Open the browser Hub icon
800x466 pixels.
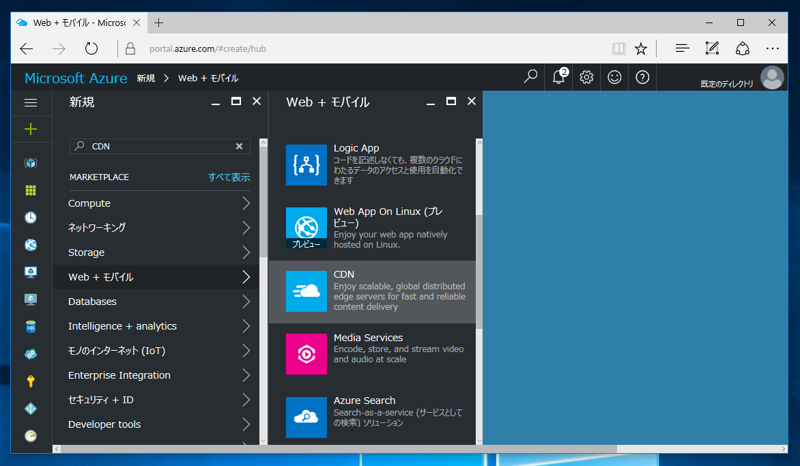682,48
